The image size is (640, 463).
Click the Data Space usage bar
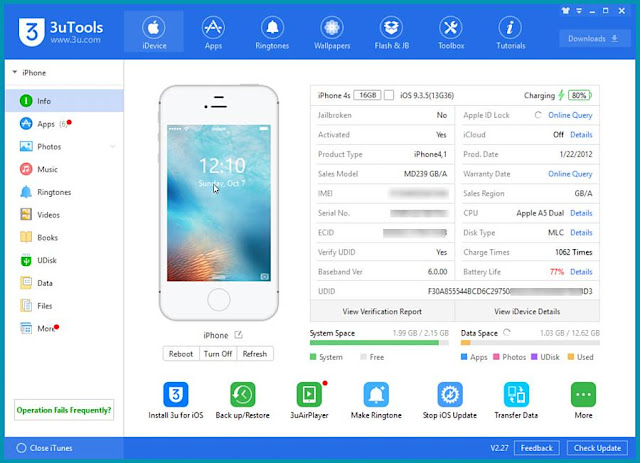pyautogui.click(x=530, y=343)
